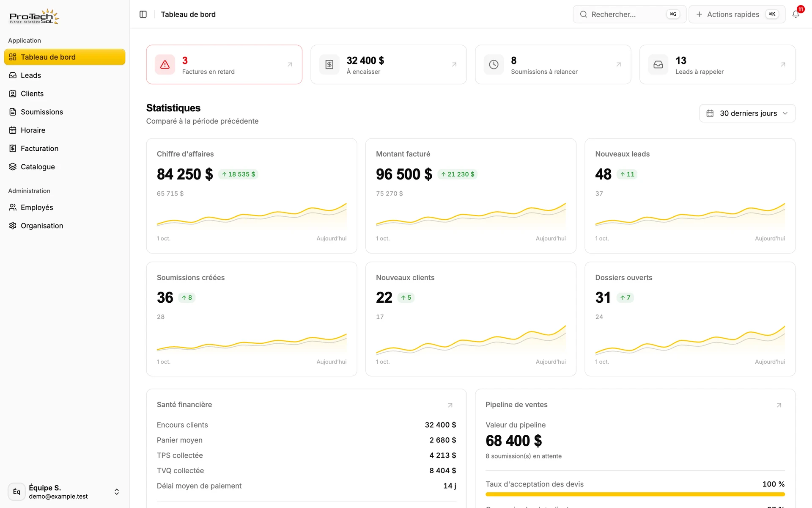Click the clock icon beside Soumissions à relancer
This screenshot has width=812, height=508.
pos(494,64)
